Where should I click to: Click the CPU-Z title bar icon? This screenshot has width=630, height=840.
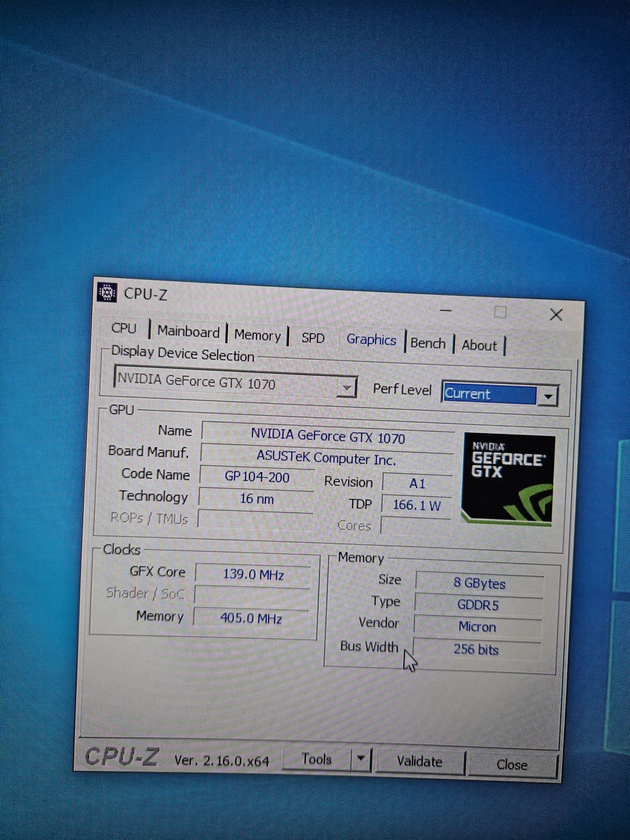107,292
